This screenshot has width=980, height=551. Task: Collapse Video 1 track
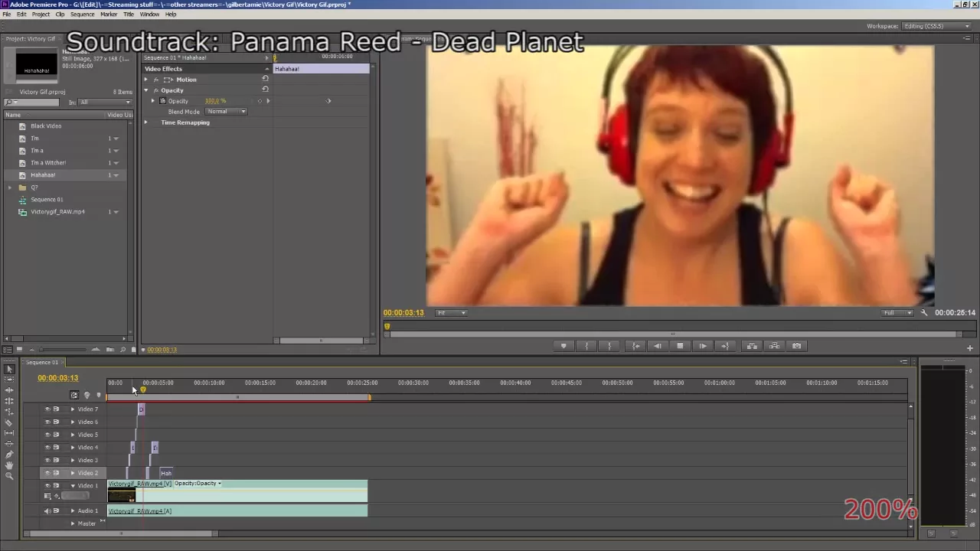tap(73, 486)
